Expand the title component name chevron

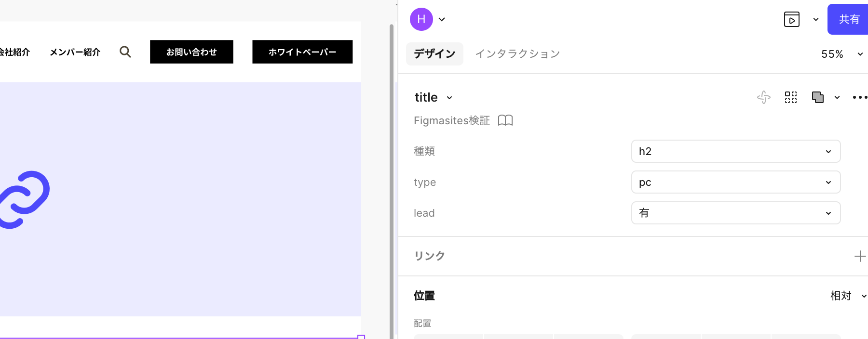click(449, 98)
